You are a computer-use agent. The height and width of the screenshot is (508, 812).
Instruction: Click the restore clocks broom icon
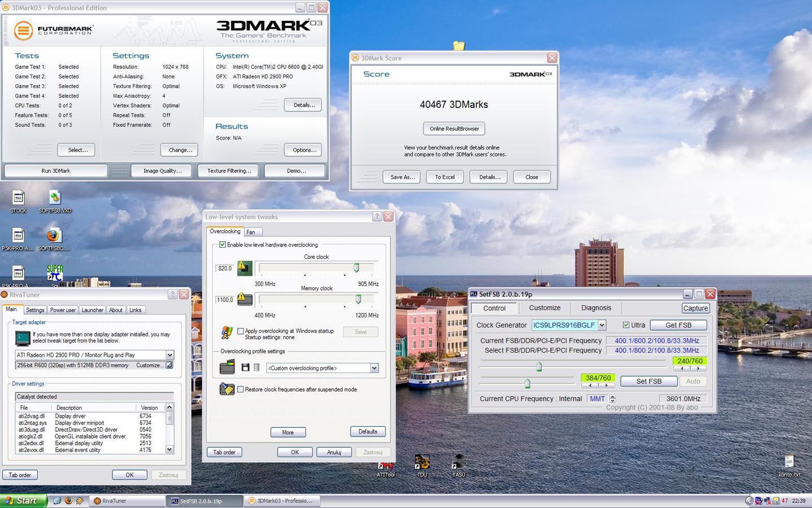227,389
